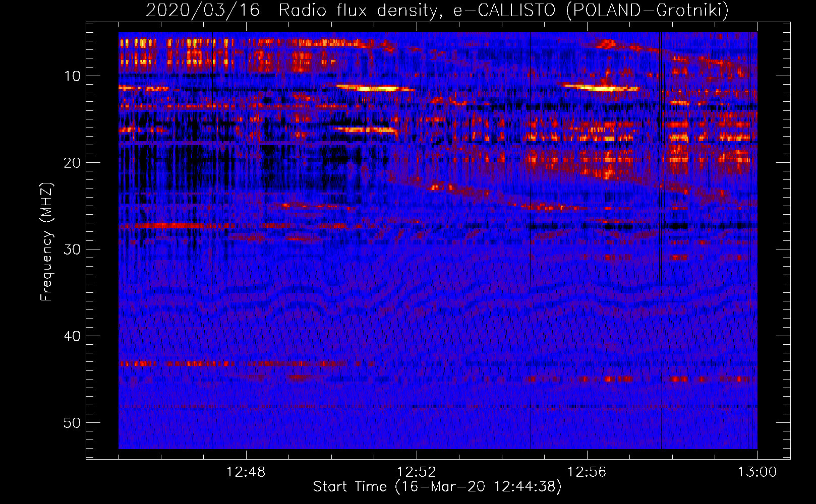The image size is (816, 504).
Task: Click the 13:00 time tick label
Action: click(x=757, y=472)
